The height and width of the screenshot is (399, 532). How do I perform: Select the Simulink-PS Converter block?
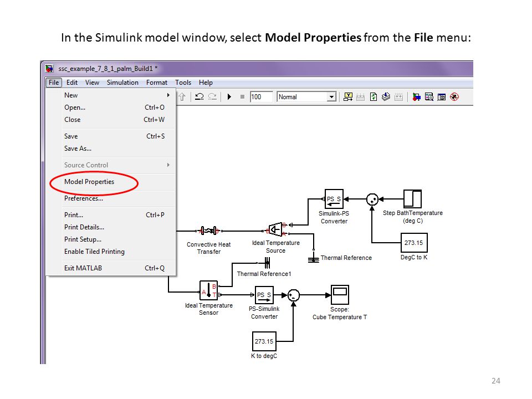[x=334, y=199]
